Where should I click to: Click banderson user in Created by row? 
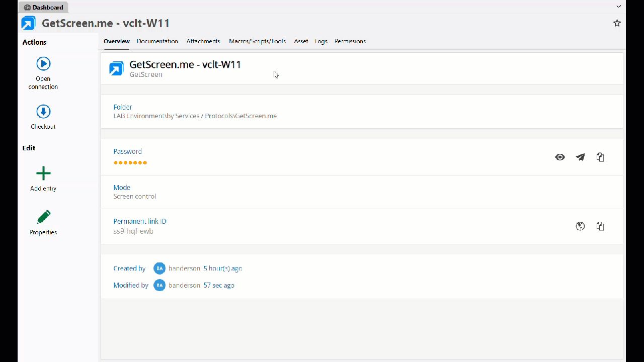(184, 268)
